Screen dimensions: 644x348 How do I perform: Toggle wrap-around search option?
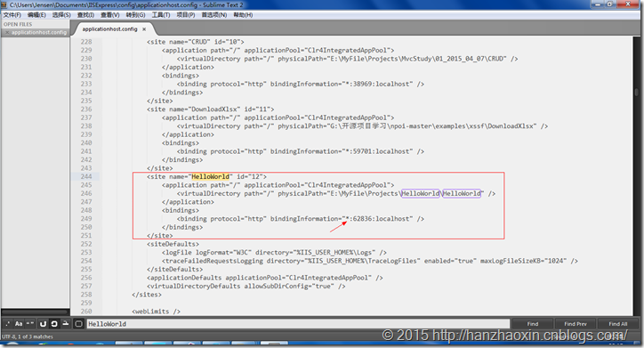point(53,324)
